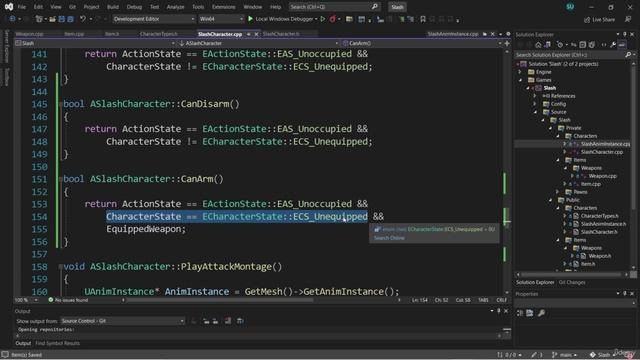Click the Slash solution name button
The height and width of the screenshot is (360, 640).
[397, 7]
